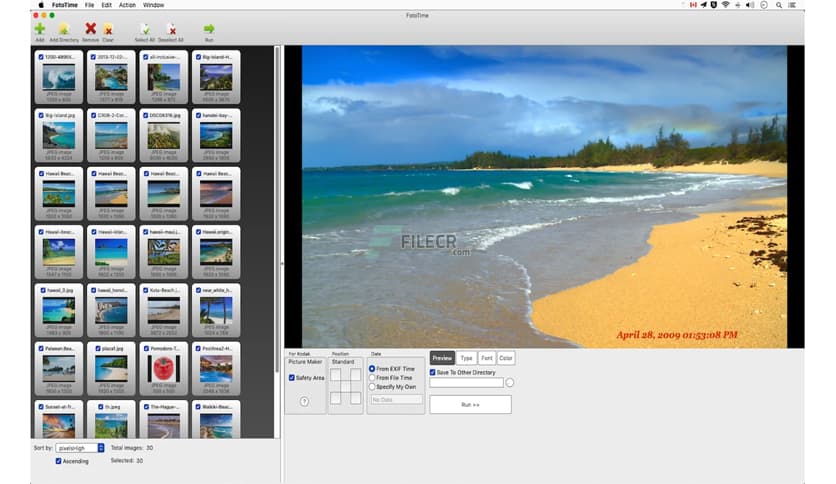Click the No Date input field
The width and height of the screenshot is (836, 484).
396,400
